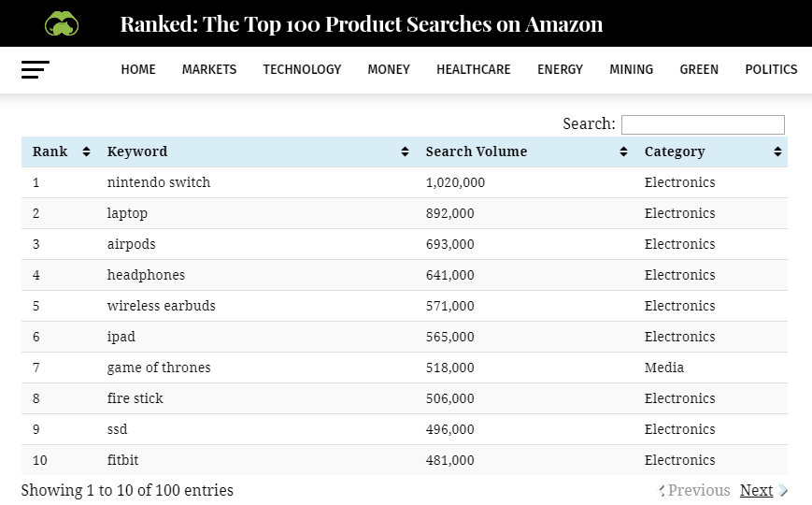Image resolution: width=812 pixels, height=505 pixels.
Task: Select Mining in navigation bar
Action: point(632,69)
